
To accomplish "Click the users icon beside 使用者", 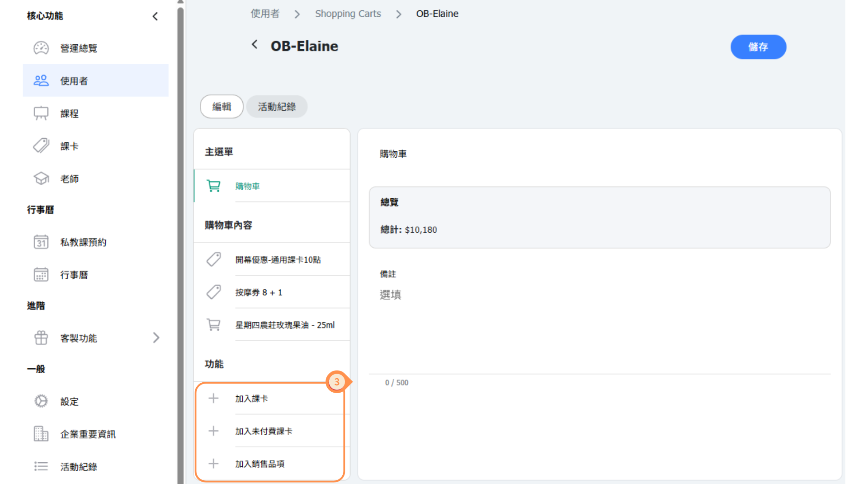I will (x=41, y=81).
